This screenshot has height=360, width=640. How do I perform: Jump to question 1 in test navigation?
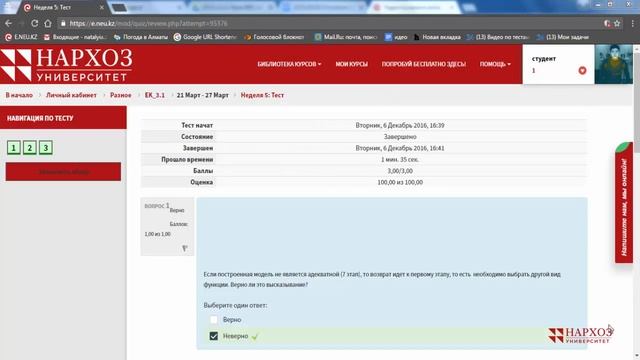click(x=13, y=148)
